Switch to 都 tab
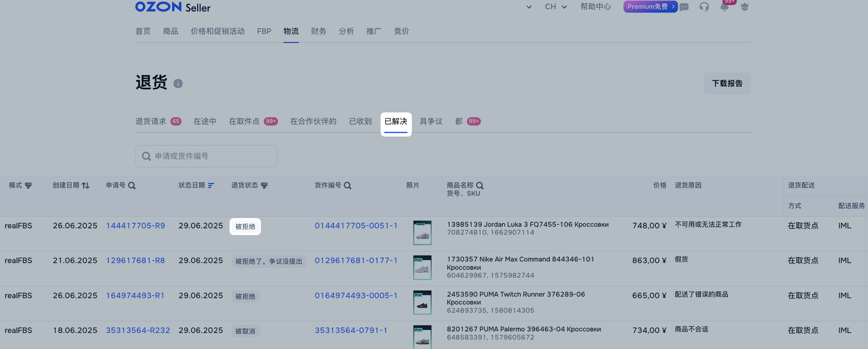The image size is (868, 349). point(467,122)
